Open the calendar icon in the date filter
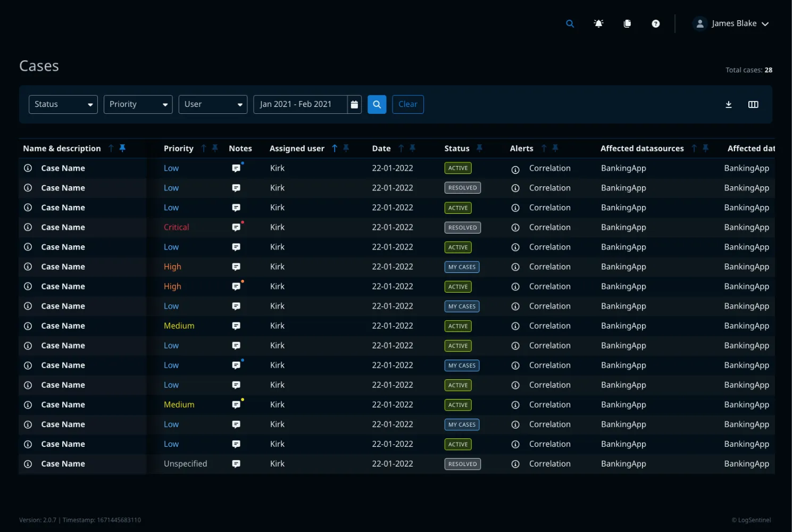The image size is (792, 532). [x=354, y=104]
